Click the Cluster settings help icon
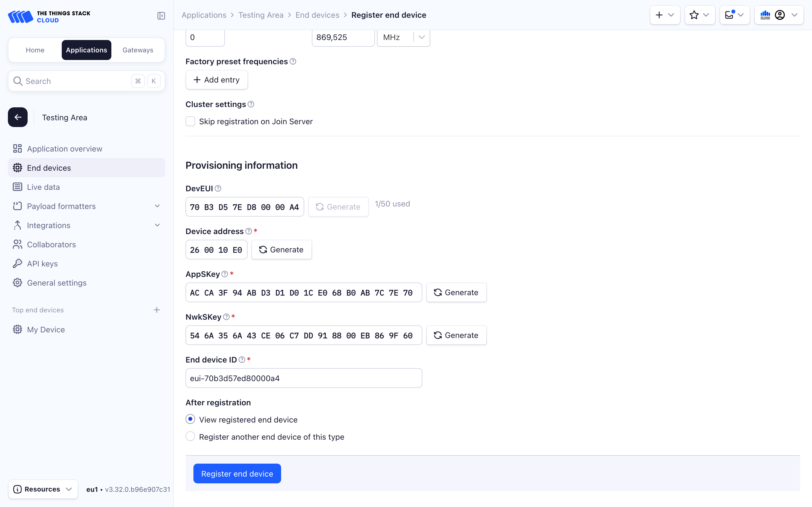Screen dimensions: 812x507 coord(251,104)
